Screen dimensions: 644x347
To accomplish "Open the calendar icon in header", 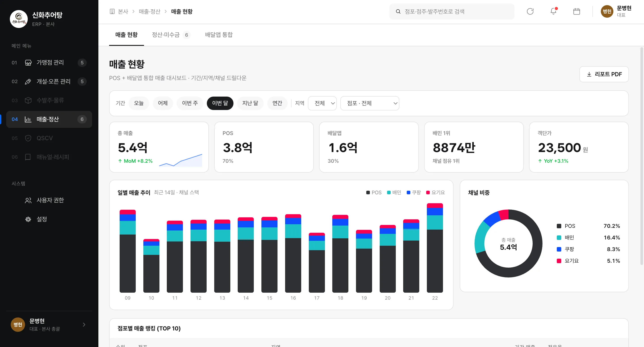I will pos(576,11).
